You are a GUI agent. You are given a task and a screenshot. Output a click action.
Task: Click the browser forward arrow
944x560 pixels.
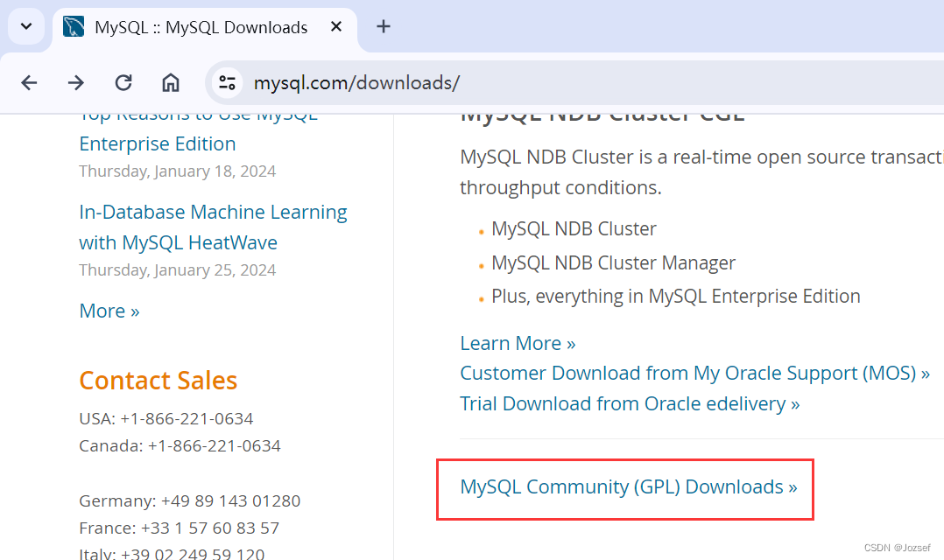[x=76, y=82]
